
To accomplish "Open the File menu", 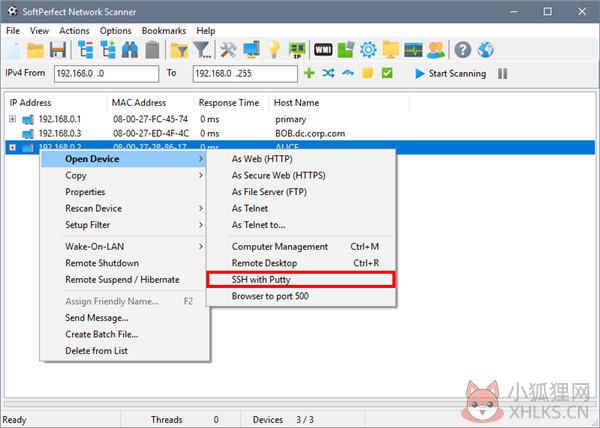I will tap(13, 31).
